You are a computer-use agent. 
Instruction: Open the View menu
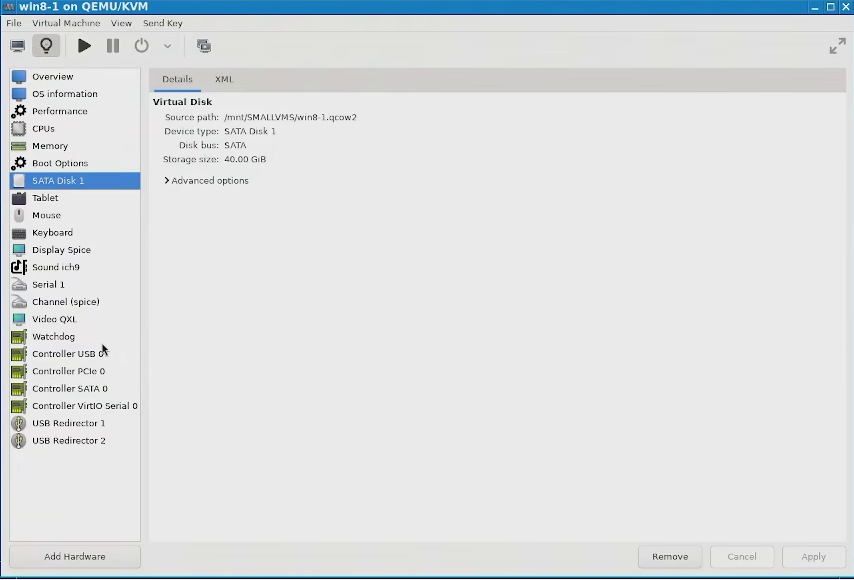click(x=121, y=23)
